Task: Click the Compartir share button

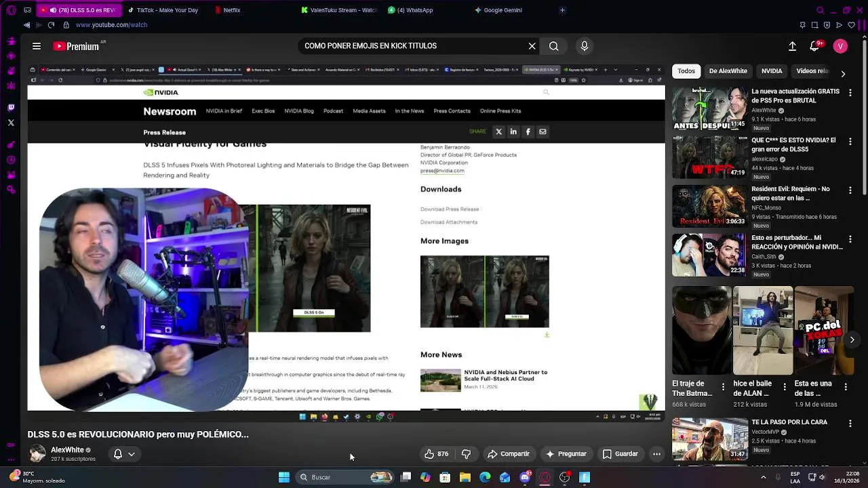Action: click(x=509, y=454)
